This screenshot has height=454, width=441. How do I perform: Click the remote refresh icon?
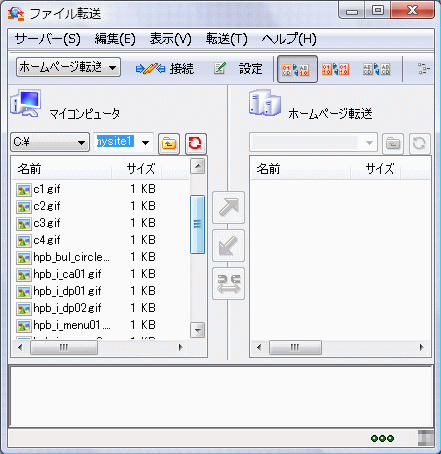point(419,144)
